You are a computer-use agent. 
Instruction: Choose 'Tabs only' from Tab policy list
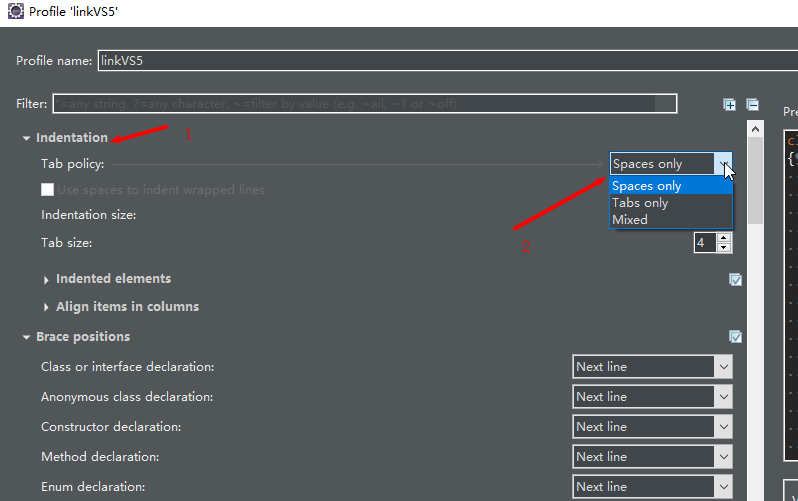tap(640, 203)
